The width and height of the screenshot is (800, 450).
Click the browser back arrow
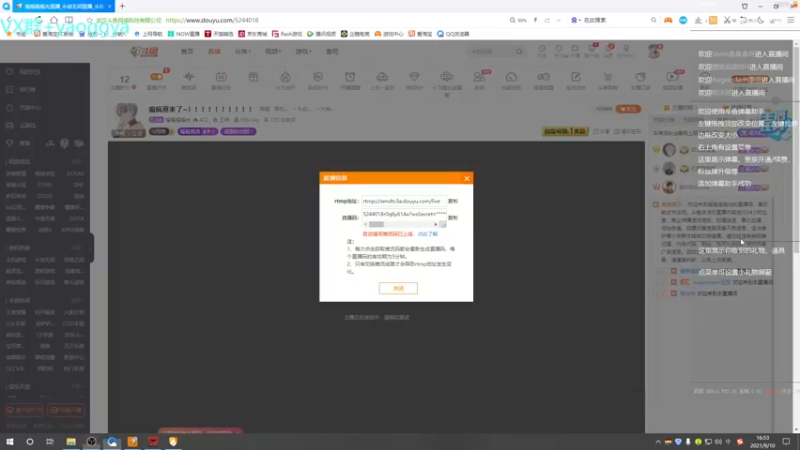[x=10, y=20]
